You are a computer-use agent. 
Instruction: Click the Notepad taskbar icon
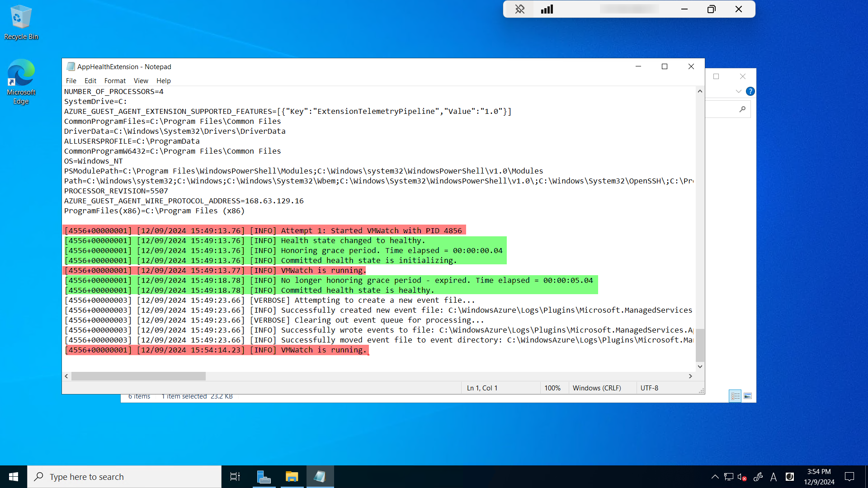pyautogui.click(x=320, y=477)
